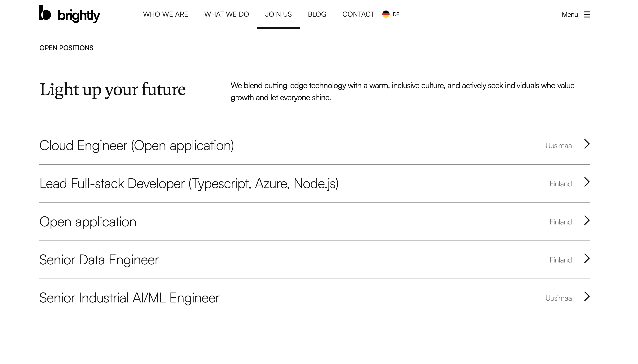Click arrow beside Lead Full-stack Developer
The width and height of the screenshot is (638, 364).
point(587,182)
